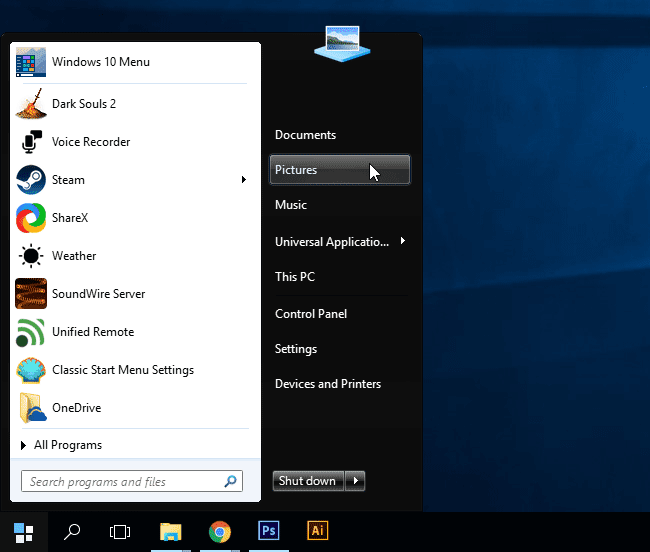Viewport: 650px width, 552px height.
Task: Open Unified Remote
Action: point(92,332)
